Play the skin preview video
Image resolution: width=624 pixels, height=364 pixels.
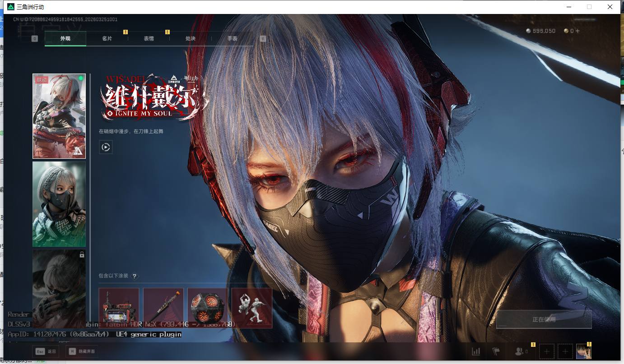(x=106, y=147)
